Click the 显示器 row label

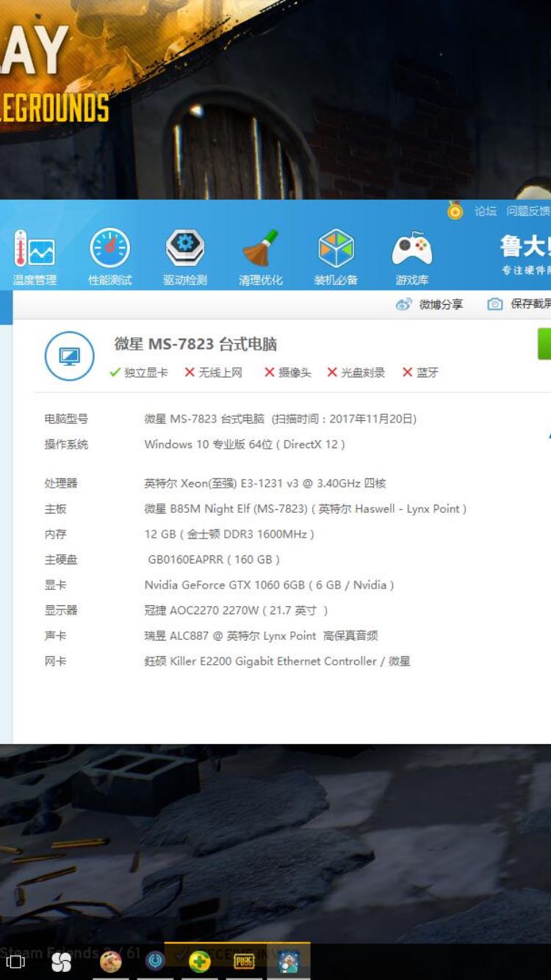tap(61, 610)
